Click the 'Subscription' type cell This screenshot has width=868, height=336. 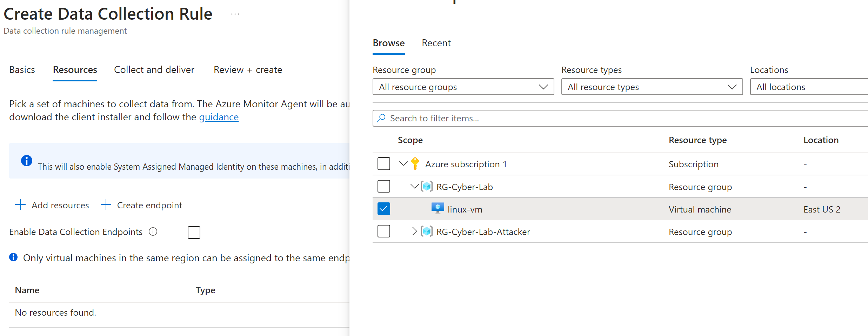(x=694, y=164)
